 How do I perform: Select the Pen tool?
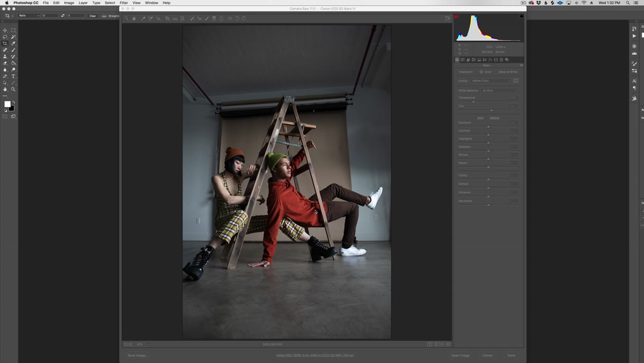click(5, 76)
